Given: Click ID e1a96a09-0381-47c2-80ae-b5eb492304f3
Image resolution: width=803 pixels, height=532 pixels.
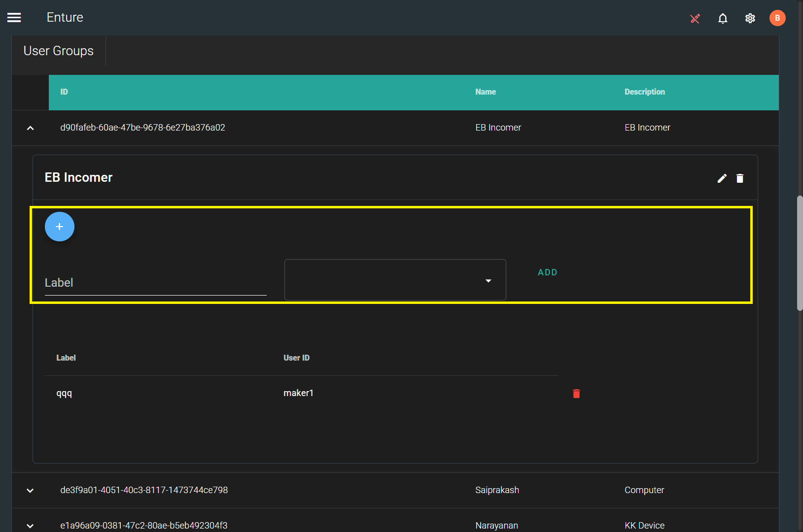Looking at the screenshot, I should [144, 525].
